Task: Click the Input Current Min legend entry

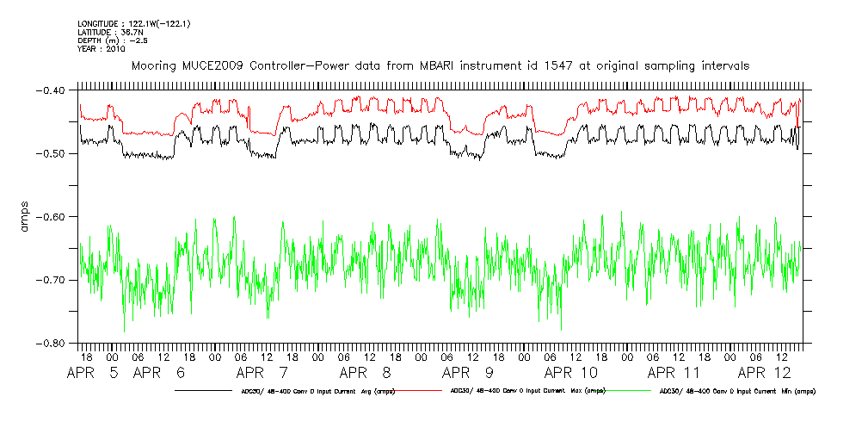Action: (736, 391)
